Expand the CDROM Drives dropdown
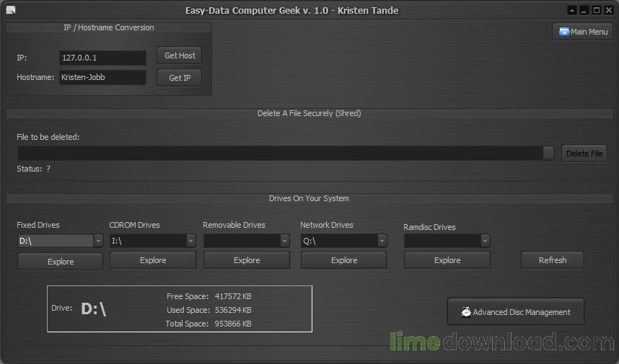The image size is (619, 364). click(190, 240)
